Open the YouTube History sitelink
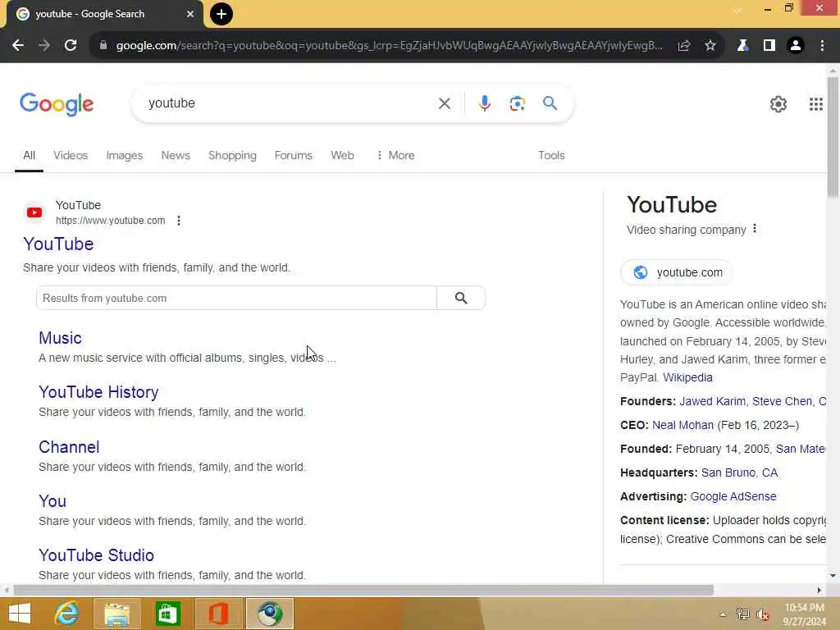Viewport: 840px width, 630px height. [98, 392]
